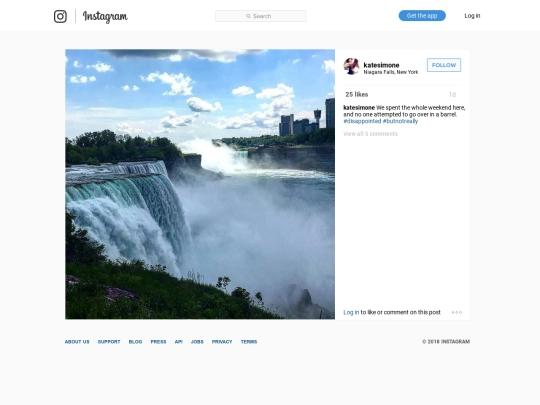Click Log in to like or comment
Viewport: 540px width, 405px height.
(x=351, y=312)
